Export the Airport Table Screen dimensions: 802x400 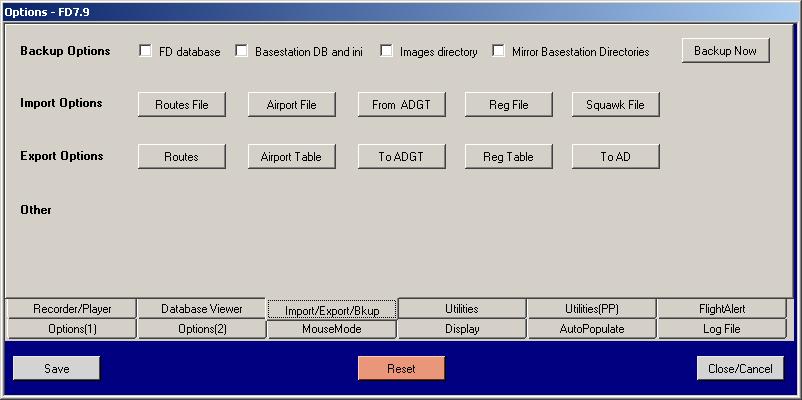[x=292, y=157]
